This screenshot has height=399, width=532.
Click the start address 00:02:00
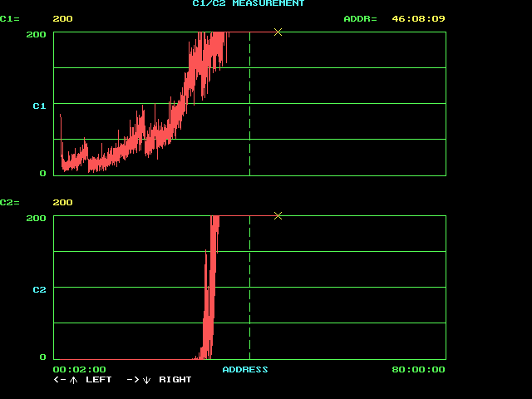(x=80, y=369)
